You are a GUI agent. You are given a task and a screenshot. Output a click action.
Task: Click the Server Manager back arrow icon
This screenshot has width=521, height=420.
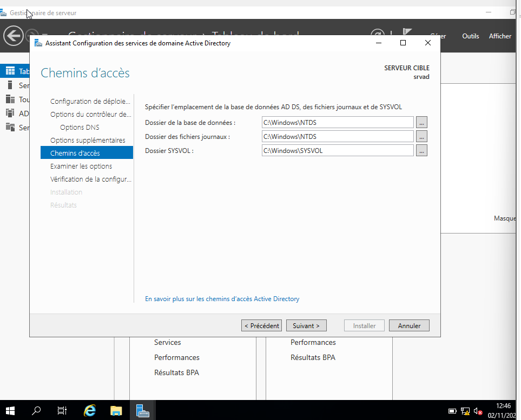(14, 36)
